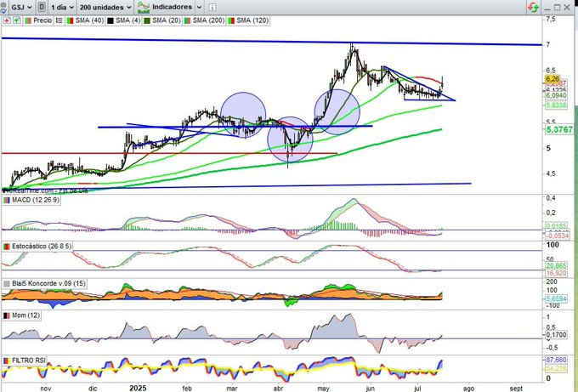This screenshot has width=578, height=392.
Task: Click the info icon in the toolbar
Action: [x=212, y=7]
